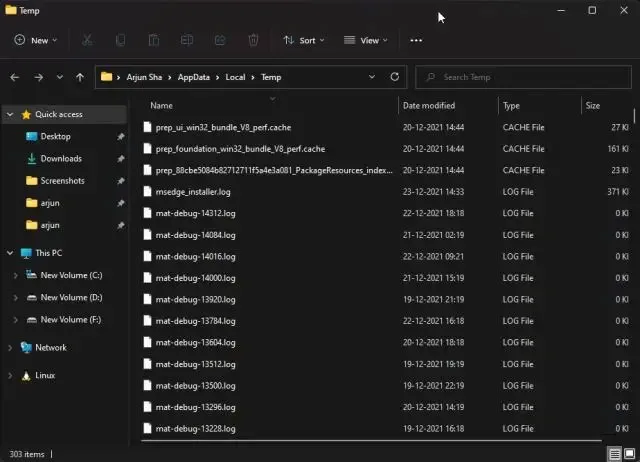Screen dimensions: 640x462
Task: Click Temp in the breadcrumb path
Action: coord(271,77)
